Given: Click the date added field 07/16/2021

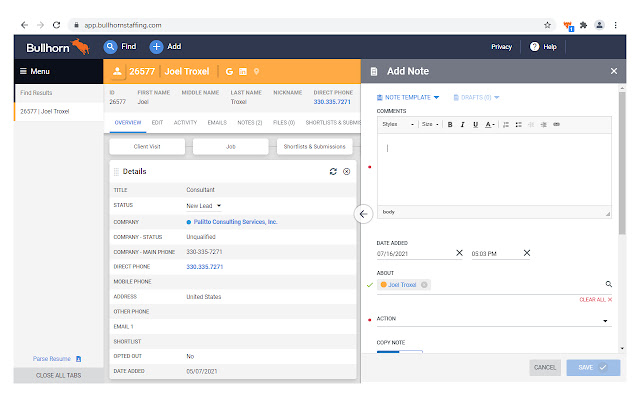Looking at the screenshot, I should (415, 254).
